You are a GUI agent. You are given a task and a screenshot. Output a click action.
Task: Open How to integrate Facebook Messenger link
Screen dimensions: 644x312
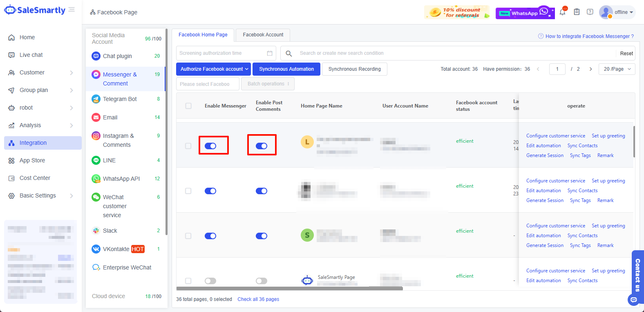(x=586, y=36)
